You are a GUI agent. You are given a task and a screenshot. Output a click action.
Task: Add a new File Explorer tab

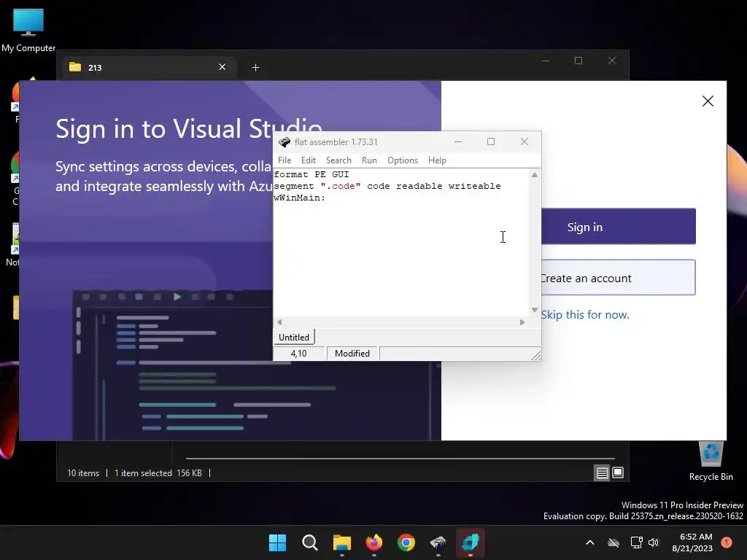click(256, 68)
